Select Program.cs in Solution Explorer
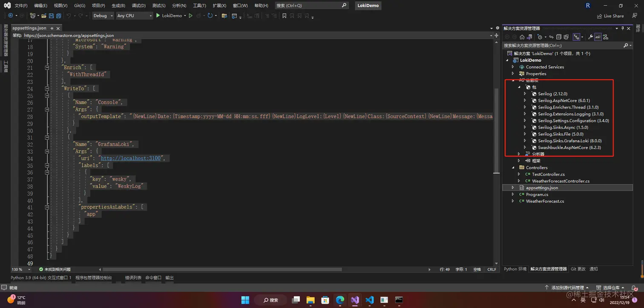Screen dimensions: 644x308 click(x=537, y=194)
